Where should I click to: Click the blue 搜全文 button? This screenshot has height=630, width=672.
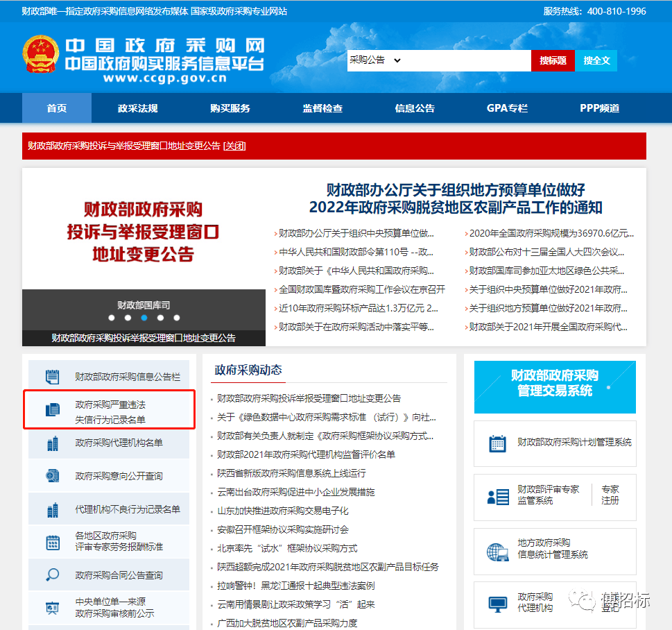pyautogui.click(x=596, y=60)
